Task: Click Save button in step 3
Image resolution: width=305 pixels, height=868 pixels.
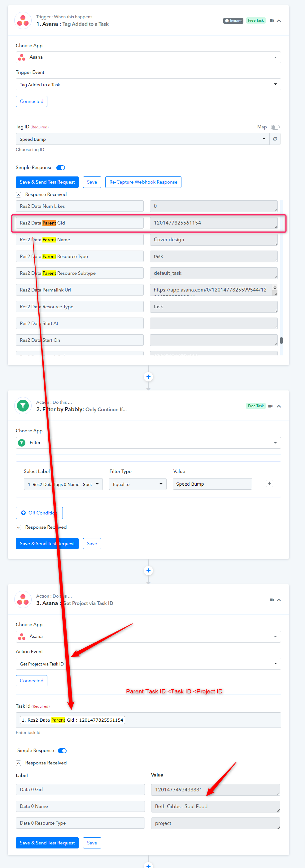Action: [92, 843]
